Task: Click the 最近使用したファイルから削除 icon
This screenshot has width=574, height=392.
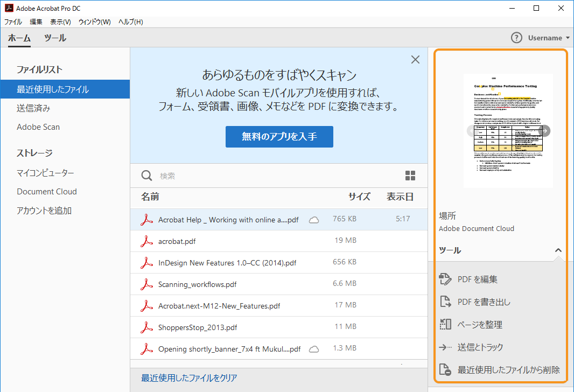Action: click(445, 369)
